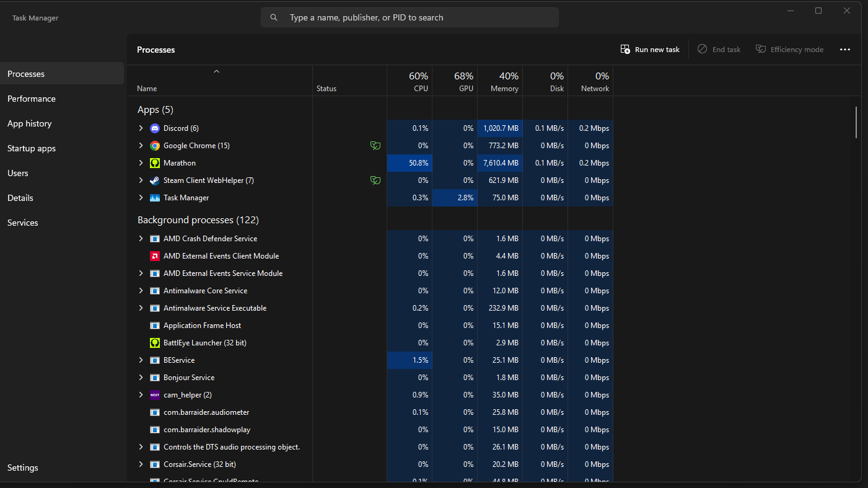Image resolution: width=868 pixels, height=488 pixels.
Task: Click the BattlEye Launcher icon
Action: point(155,343)
